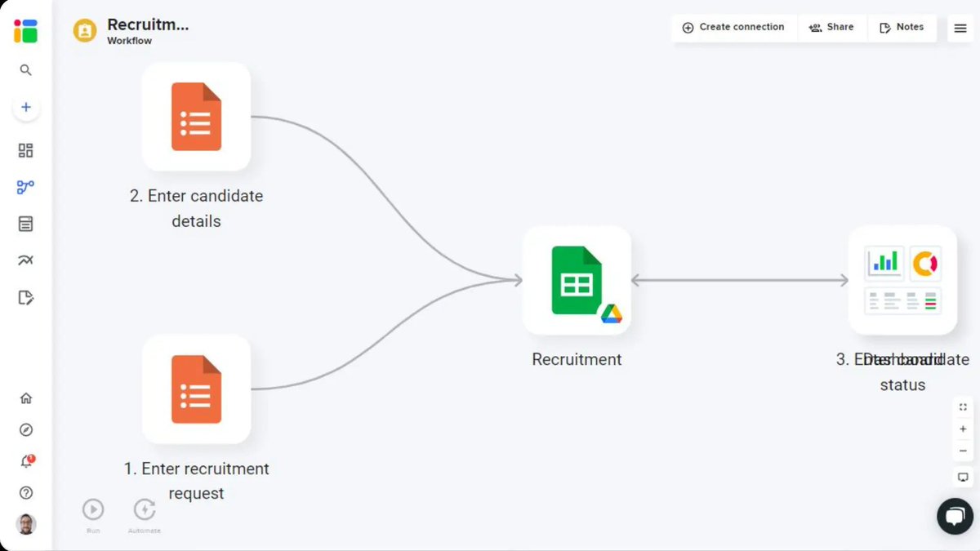Click the presentation screen canvas control
Viewport: 980px width, 551px height.
[963, 477]
